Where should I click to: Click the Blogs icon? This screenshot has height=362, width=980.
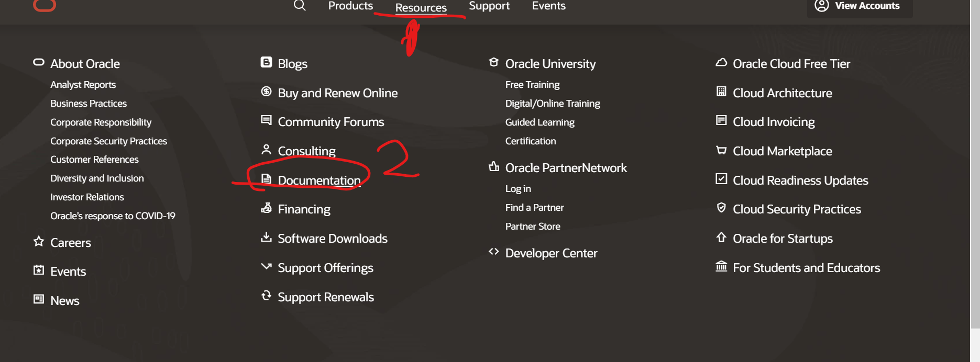(266, 62)
